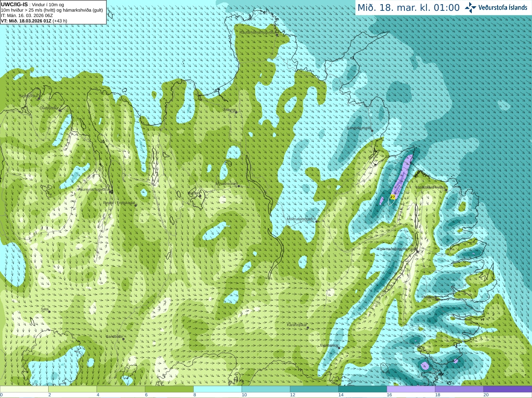Click the map date title Mið. 18. mar. kl. 01:00

(x=409, y=7)
